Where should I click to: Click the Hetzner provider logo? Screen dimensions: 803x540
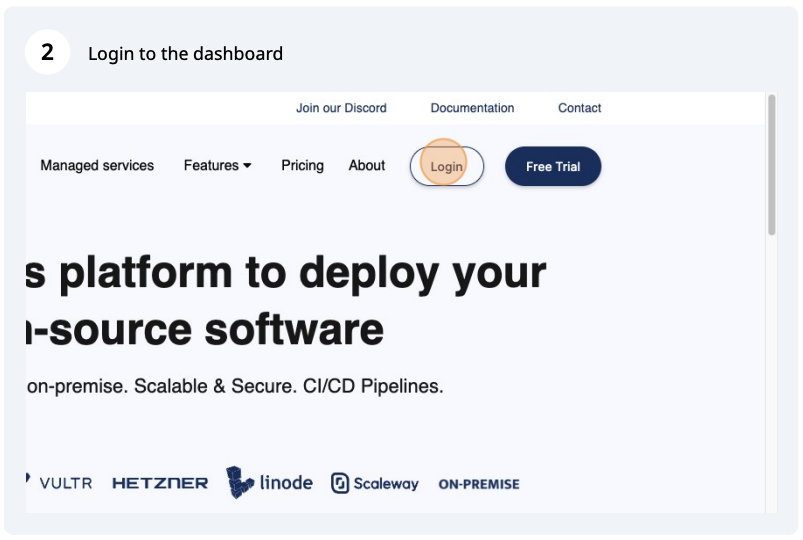coord(160,484)
